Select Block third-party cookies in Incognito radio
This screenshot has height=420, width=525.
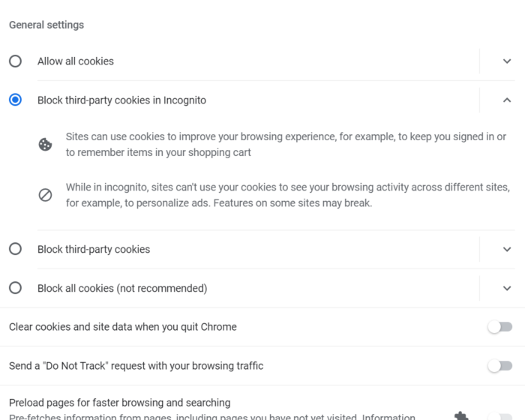16,100
